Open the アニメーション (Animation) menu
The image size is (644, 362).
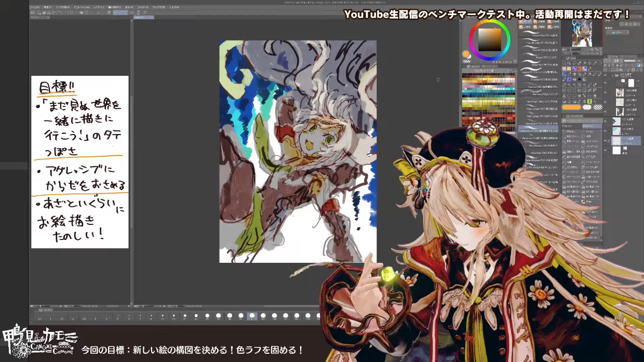[x=82, y=7]
